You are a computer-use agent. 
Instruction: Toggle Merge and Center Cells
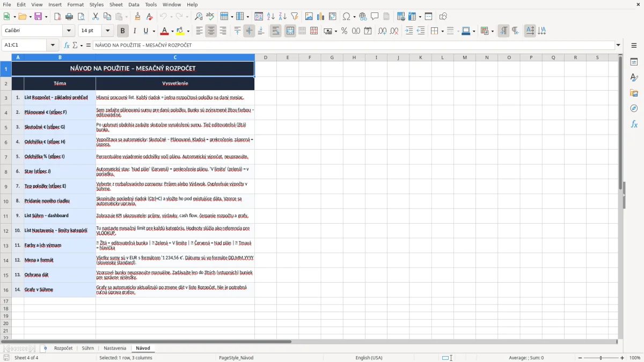290,31
